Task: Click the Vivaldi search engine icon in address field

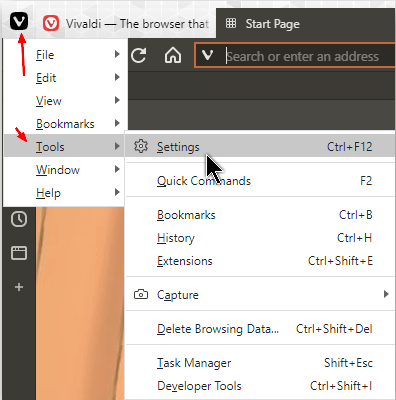Action: pos(208,55)
